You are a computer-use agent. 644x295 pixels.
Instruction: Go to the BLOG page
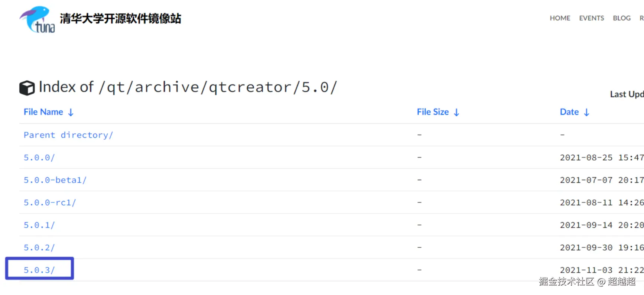(621, 18)
